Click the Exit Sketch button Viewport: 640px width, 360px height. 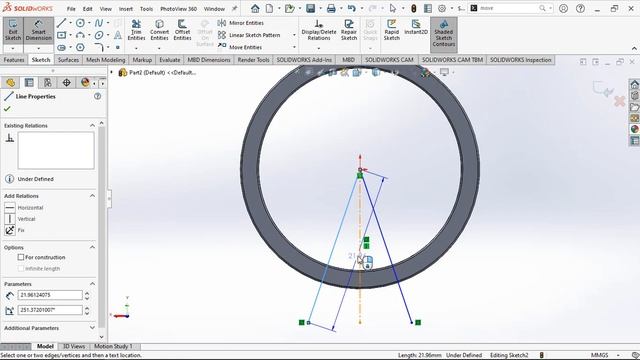pos(13,30)
